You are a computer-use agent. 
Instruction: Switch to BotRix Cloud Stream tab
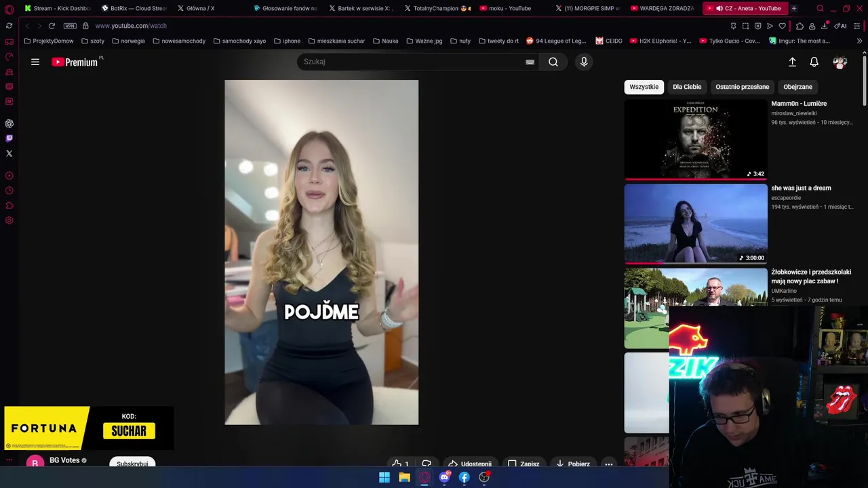pos(134,9)
